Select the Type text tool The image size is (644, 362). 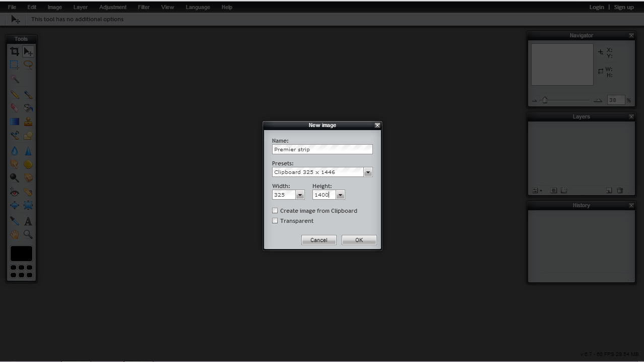tap(28, 221)
